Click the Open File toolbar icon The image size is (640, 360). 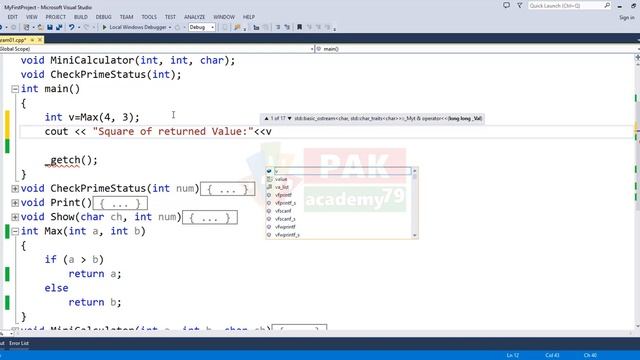(x=40, y=27)
